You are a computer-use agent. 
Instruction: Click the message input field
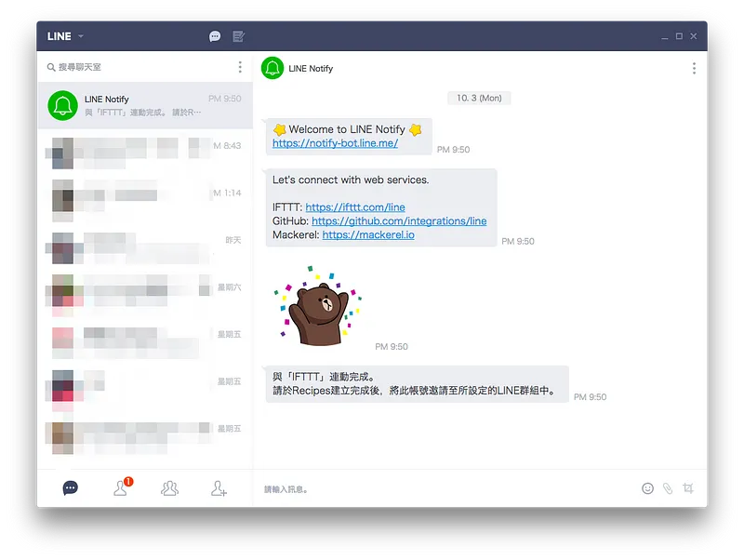pyautogui.click(x=446, y=489)
